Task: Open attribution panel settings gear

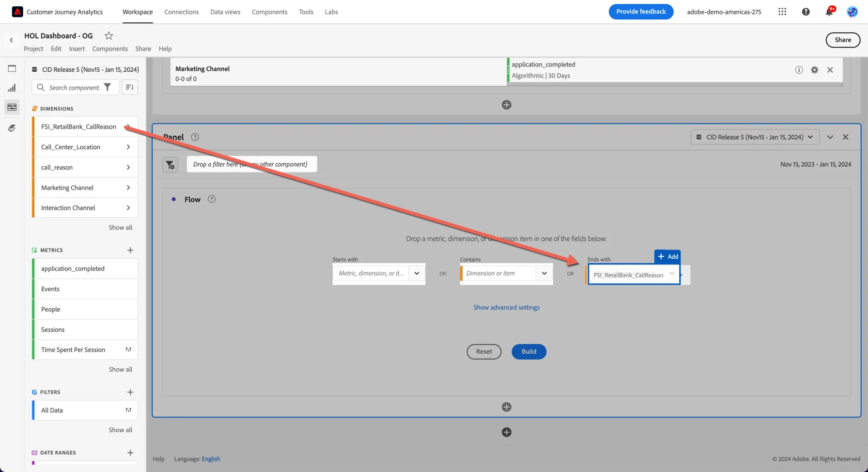Action: (815, 70)
